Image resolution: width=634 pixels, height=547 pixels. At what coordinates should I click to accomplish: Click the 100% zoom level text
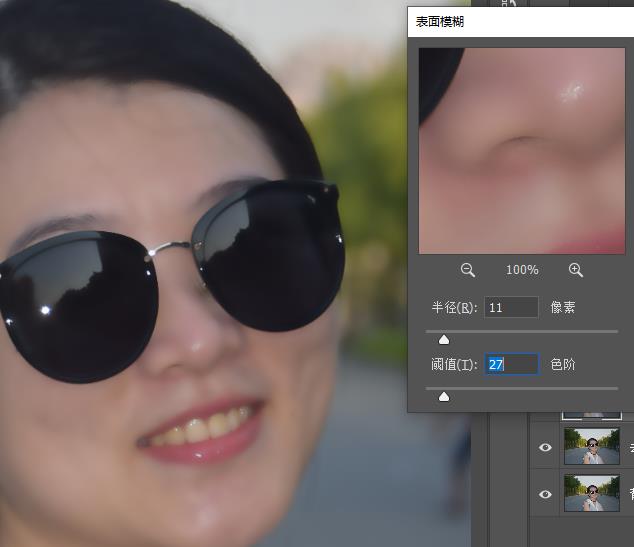coord(522,270)
